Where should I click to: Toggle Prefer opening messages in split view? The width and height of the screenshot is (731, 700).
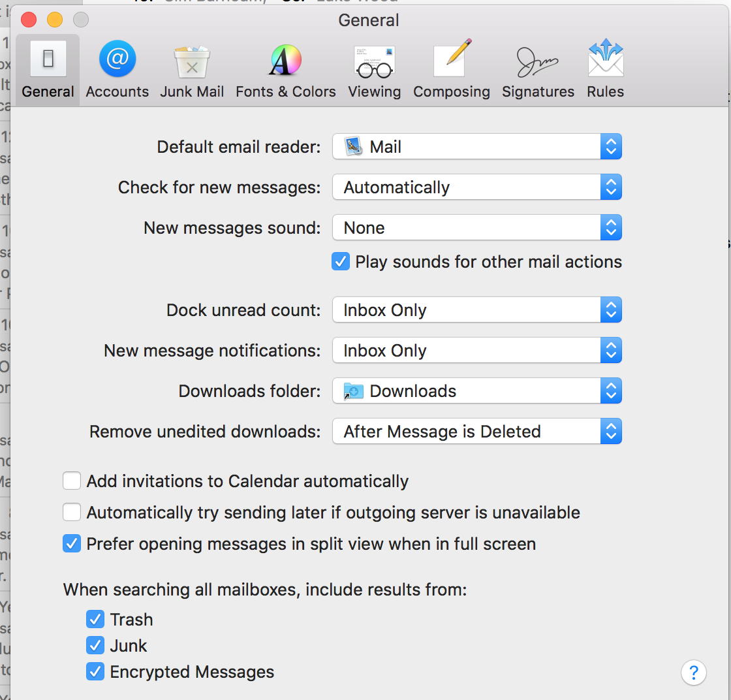point(72,543)
